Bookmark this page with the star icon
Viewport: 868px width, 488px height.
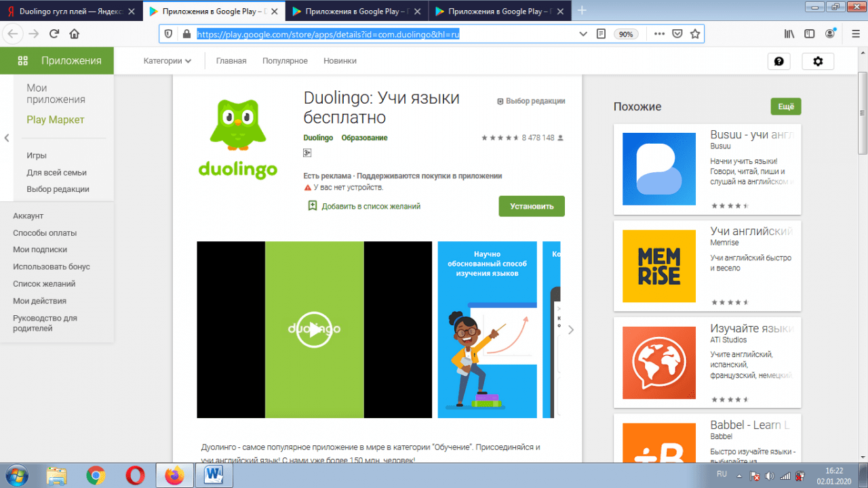[x=694, y=34]
